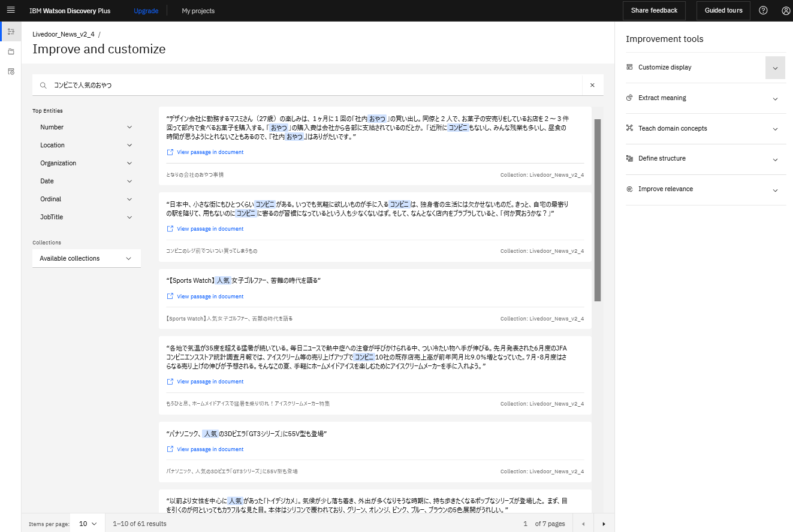View passage in document for 各地で気温 result
The height and width of the screenshot is (532, 793).
210,382
